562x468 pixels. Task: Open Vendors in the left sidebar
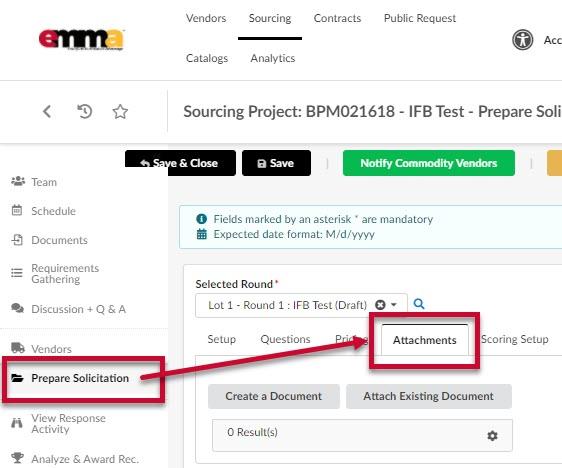coord(51,349)
